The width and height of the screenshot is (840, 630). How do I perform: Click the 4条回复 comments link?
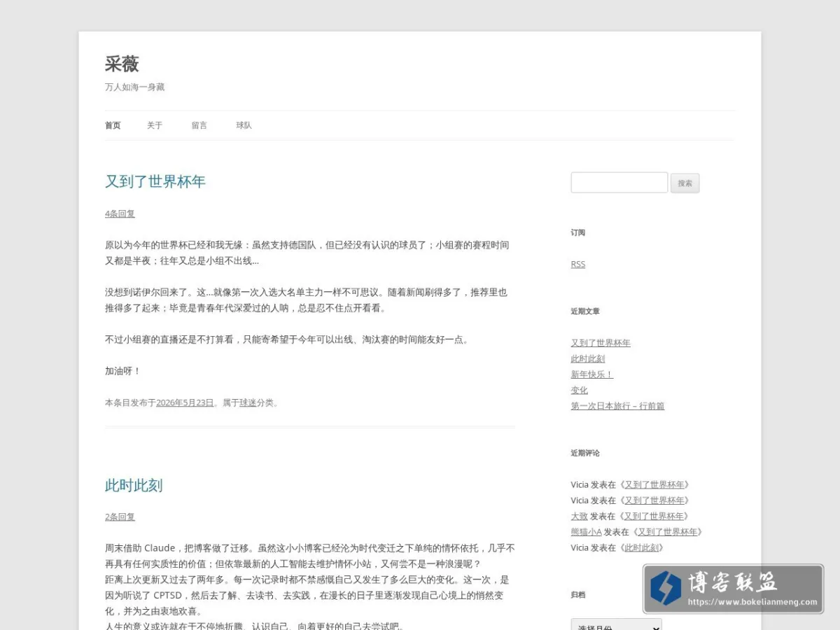(x=120, y=213)
